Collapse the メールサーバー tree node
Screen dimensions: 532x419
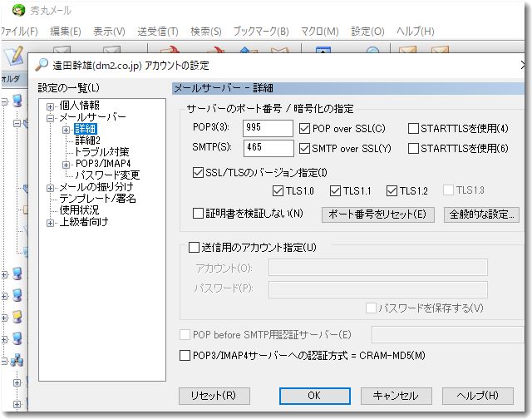pyautogui.click(x=50, y=118)
